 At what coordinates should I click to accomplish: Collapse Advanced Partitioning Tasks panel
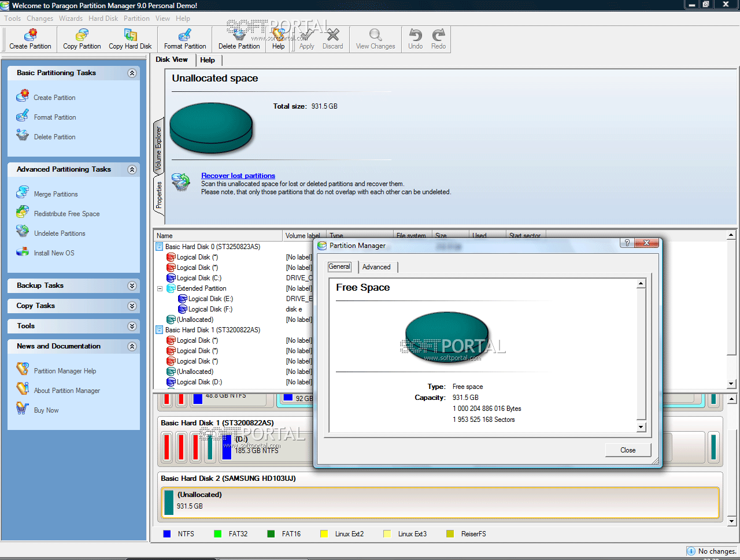pos(132,169)
